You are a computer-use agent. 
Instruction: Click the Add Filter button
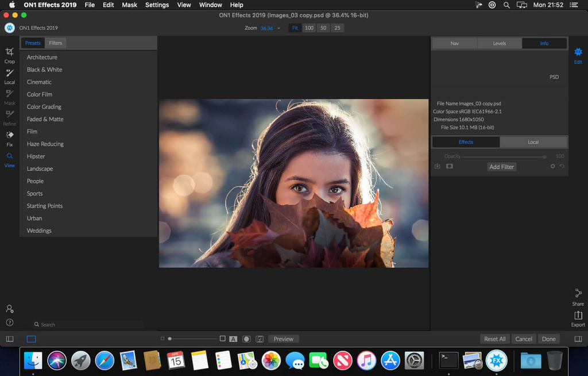pos(501,167)
